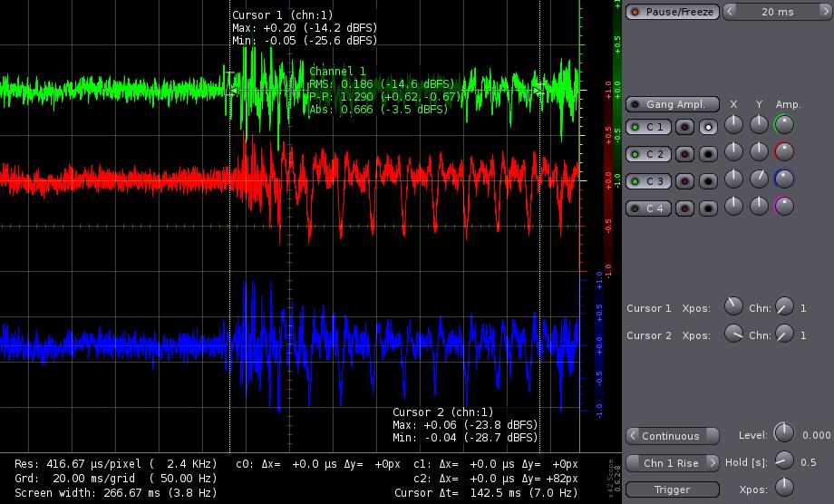834x504 pixels.
Task: Click the red LED button beside C 4
Action: click(x=684, y=208)
